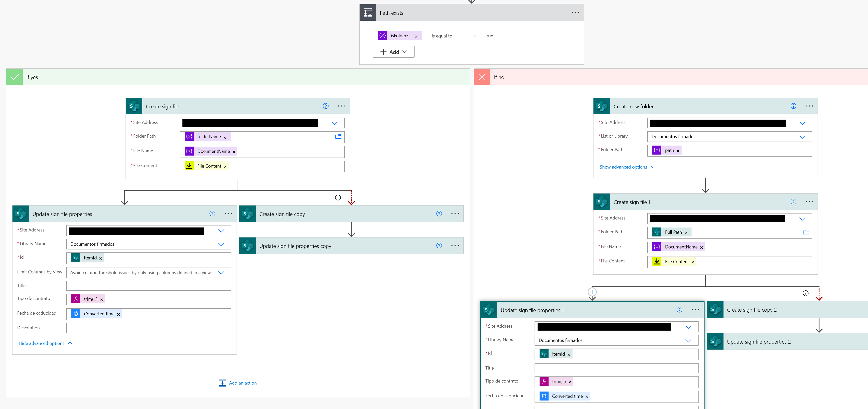
Task: Expand the Limit Columns by View dropdown
Action: (221, 272)
